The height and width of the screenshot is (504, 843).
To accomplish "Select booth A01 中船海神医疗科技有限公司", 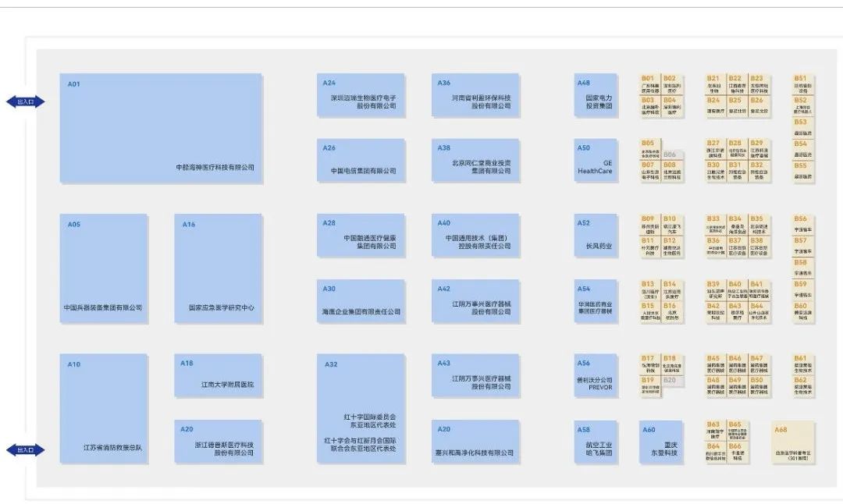I will pos(161,129).
